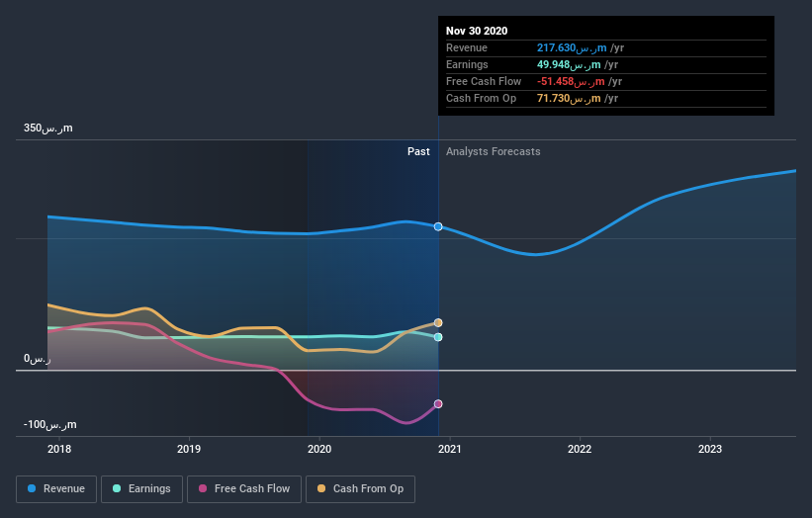Click the 2020 x-axis label

[319, 449]
